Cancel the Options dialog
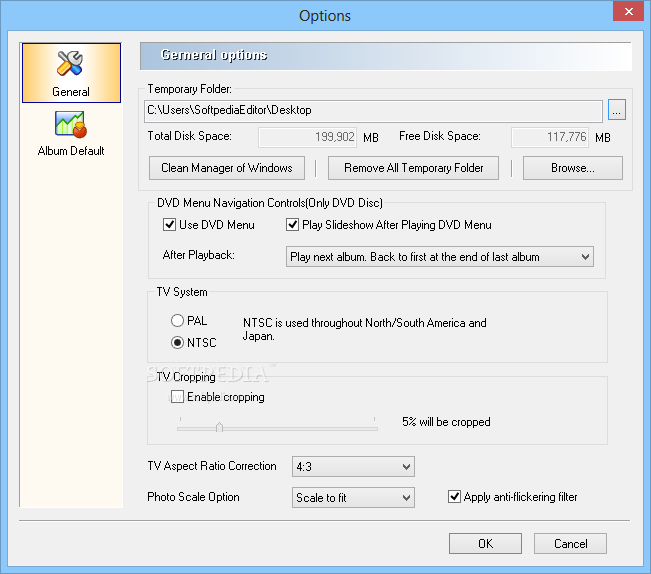The width and height of the screenshot is (651, 574). 570,544
